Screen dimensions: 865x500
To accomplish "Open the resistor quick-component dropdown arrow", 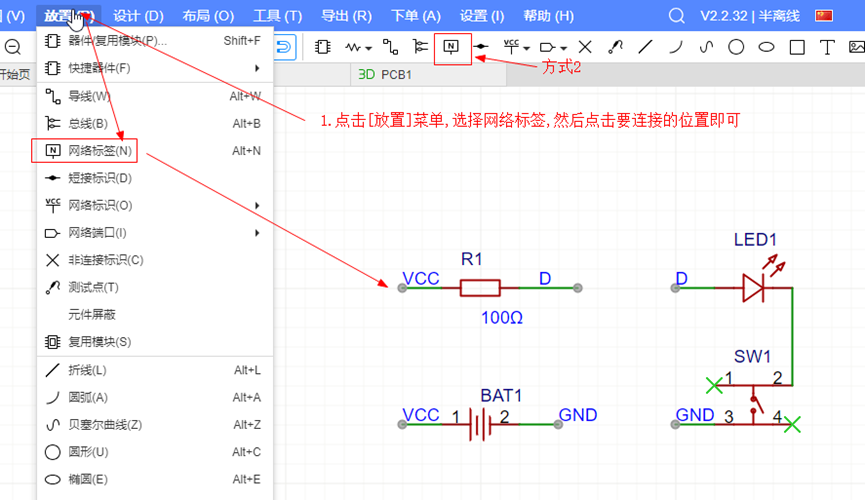I will coord(369,49).
